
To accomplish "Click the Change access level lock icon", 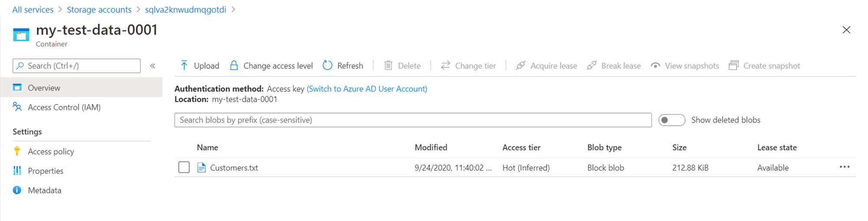I will [x=234, y=65].
